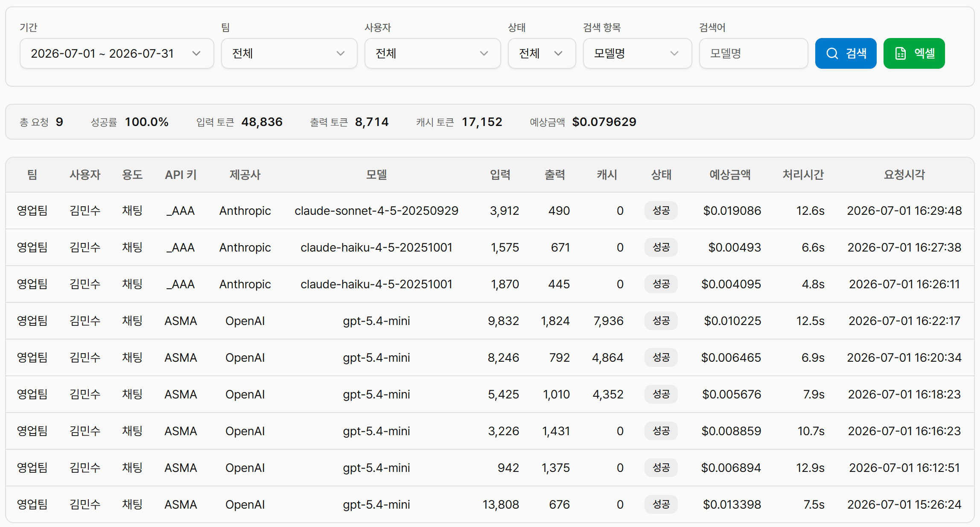Image resolution: width=980 pixels, height=527 pixels.
Task: Click the blue 검색 search button
Action: coord(846,53)
